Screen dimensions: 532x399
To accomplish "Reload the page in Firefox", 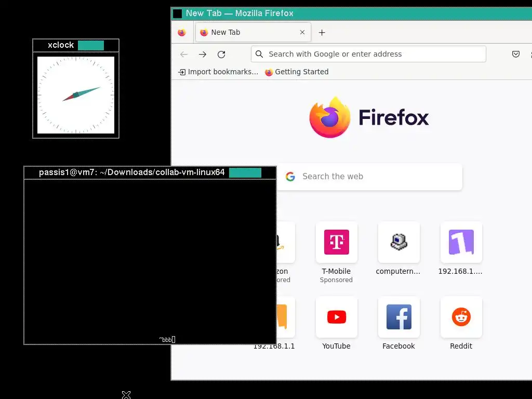I will coord(221,54).
